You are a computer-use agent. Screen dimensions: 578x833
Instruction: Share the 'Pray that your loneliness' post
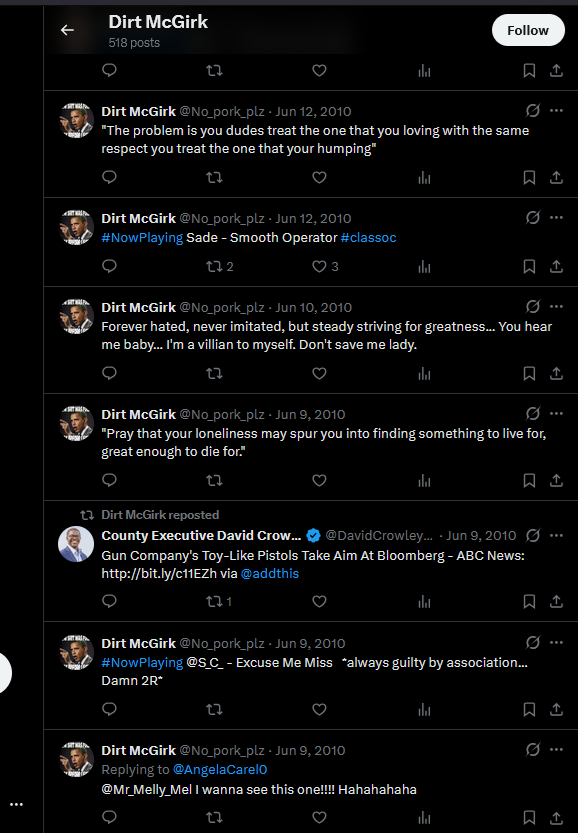556,480
